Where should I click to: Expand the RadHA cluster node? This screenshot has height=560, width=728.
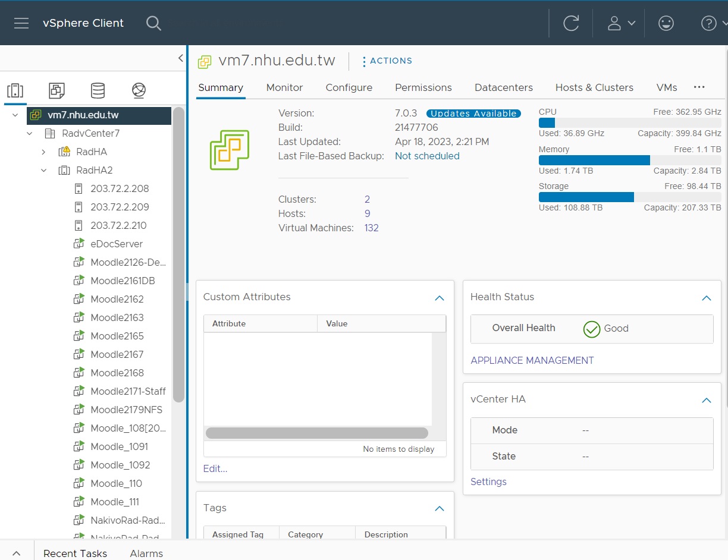click(x=43, y=152)
